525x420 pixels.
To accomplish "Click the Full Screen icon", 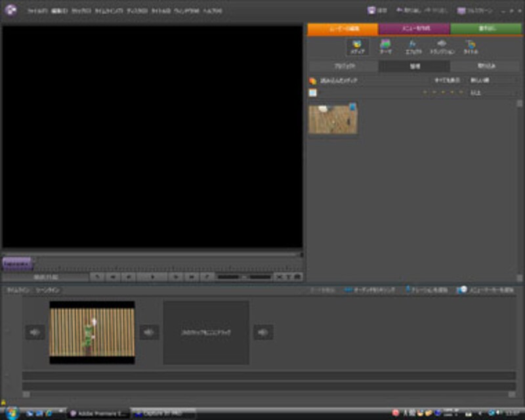I will 462,11.
